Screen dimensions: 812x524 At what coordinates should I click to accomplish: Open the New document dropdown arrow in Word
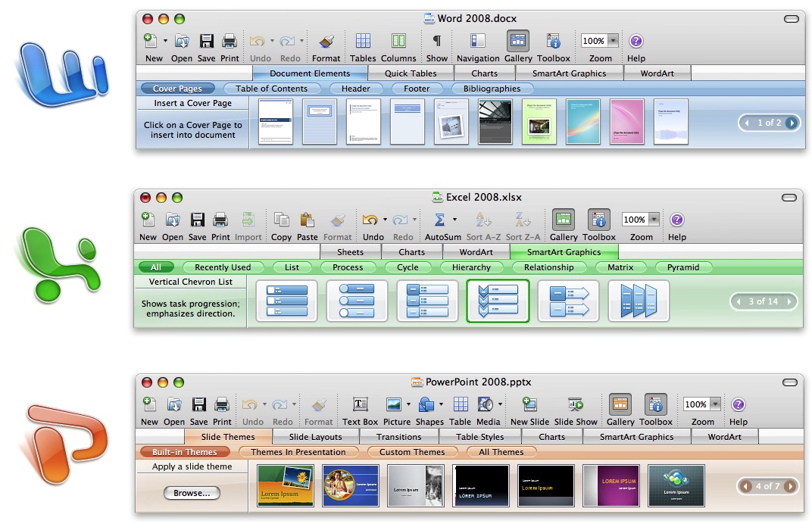165,41
